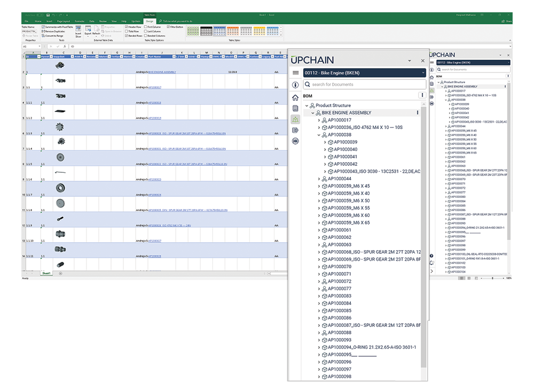The image size is (534, 392).
Task: Toggle AutoSave switch in Excel title bar
Action: pyautogui.click(x=40, y=15)
